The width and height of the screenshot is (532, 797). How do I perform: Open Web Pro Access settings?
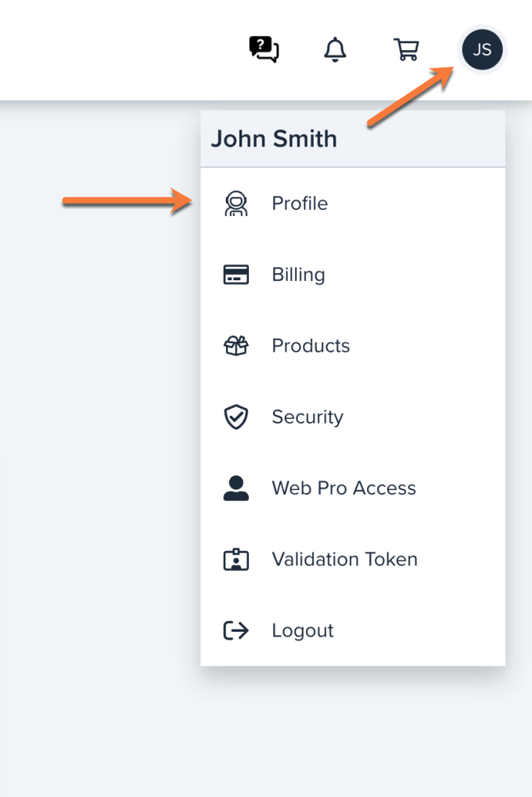click(x=343, y=488)
